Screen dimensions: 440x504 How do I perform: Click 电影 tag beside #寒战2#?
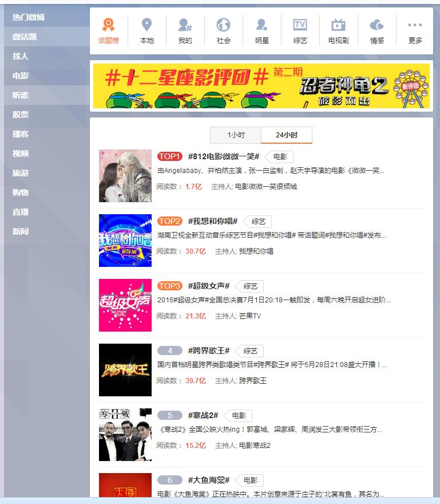tap(239, 416)
